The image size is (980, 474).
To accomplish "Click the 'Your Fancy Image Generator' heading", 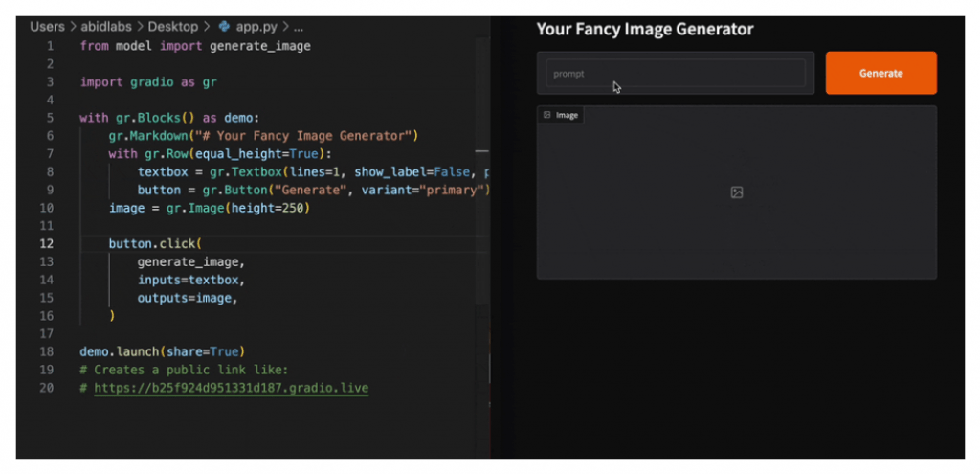I will tap(645, 29).
